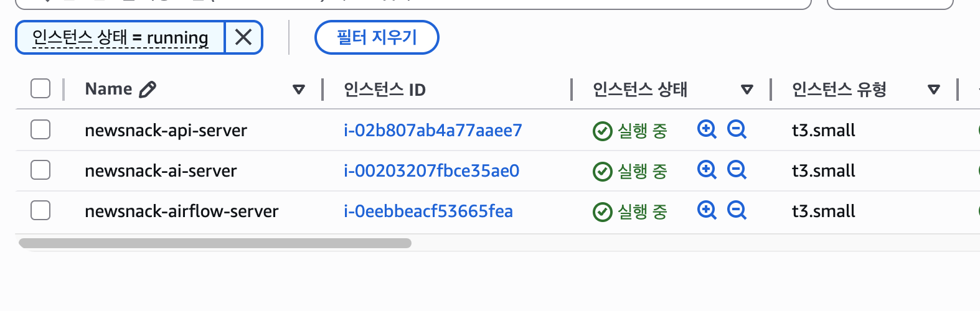This screenshot has height=311, width=980.
Task: Open the 인스턴스 유형 column sort arrow
Action: click(x=933, y=90)
